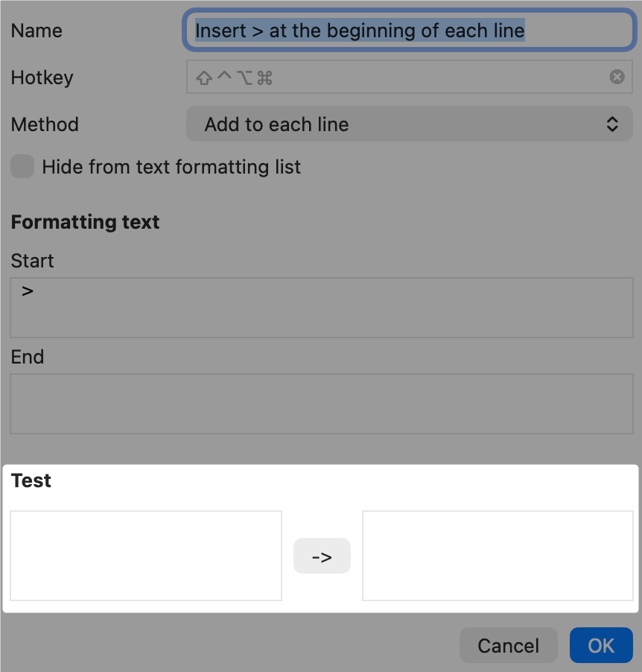The width and height of the screenshot is (642, 672).
Task: Click the Hide from text formatting list label
Action: [x=171, y=167]
